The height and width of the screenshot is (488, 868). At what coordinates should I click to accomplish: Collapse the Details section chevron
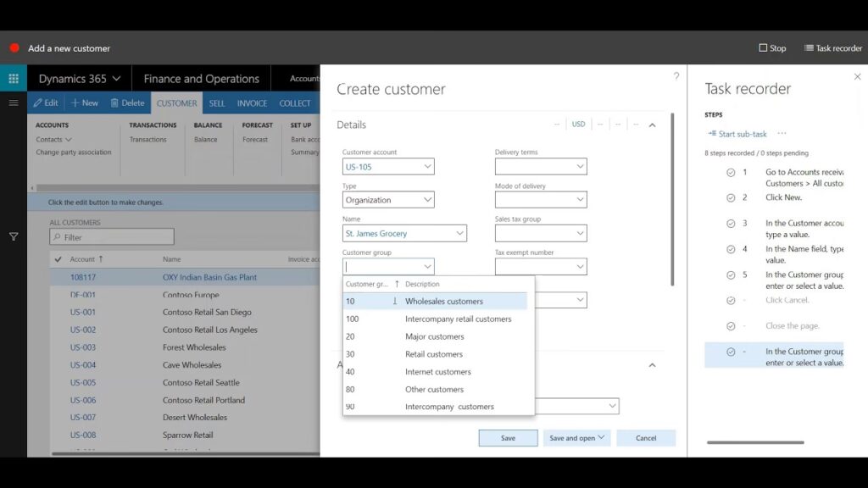coord(652,125)
